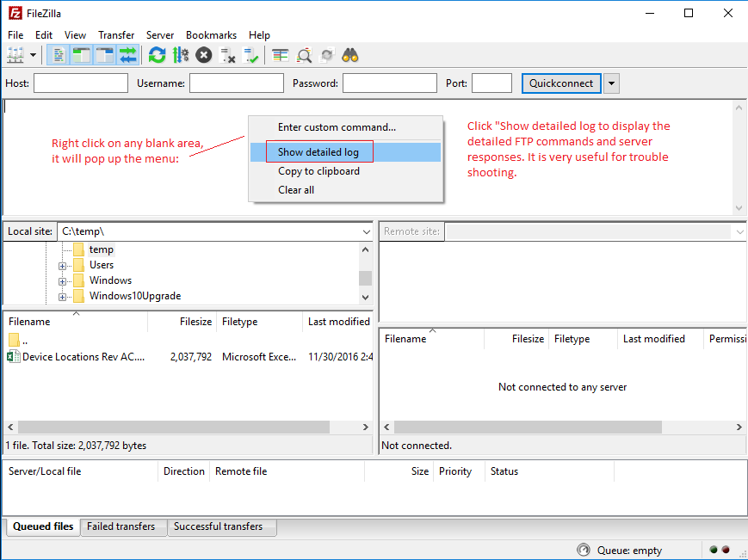Toggle processing of the transfer queue

pos(181,55)
